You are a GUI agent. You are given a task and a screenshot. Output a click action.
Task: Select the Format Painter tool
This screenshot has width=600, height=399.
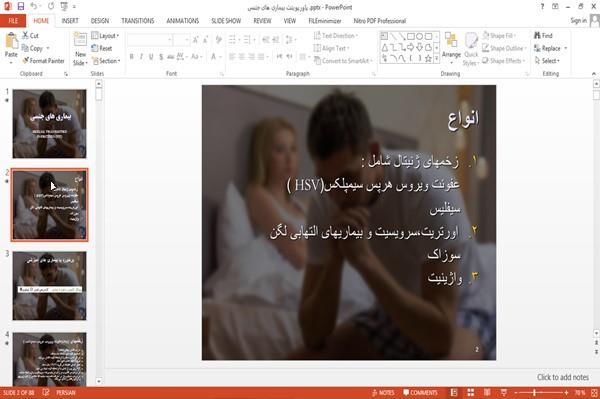pos(43,61)
